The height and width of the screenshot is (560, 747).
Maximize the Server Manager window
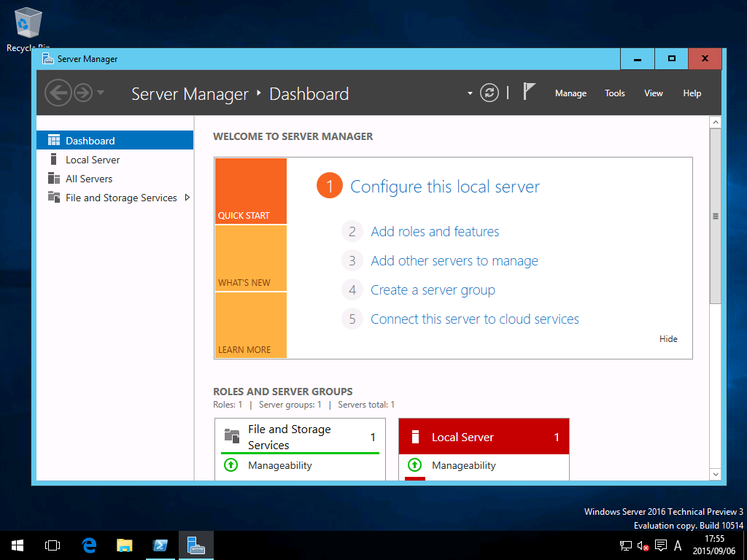[672, 59]
